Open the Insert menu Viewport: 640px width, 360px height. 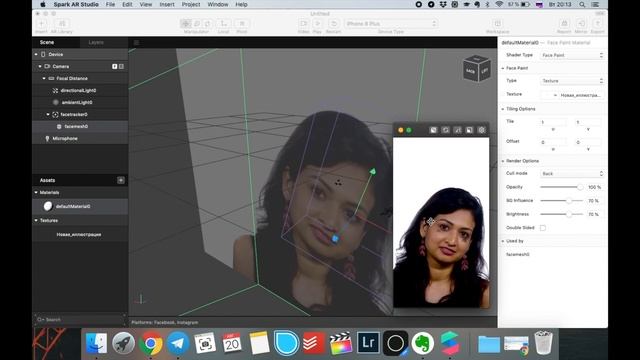point(167,4)
